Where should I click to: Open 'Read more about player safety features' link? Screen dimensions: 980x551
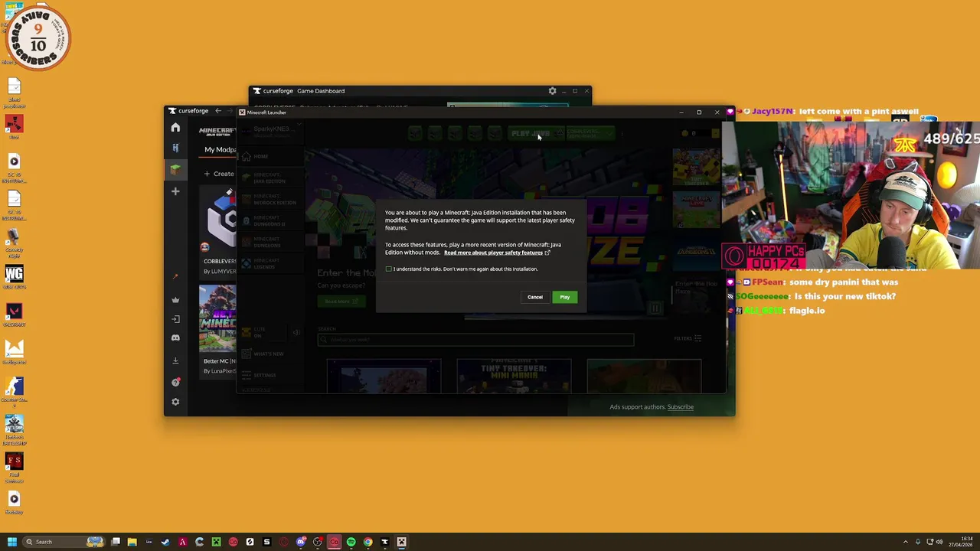click(x=493, y=253)
